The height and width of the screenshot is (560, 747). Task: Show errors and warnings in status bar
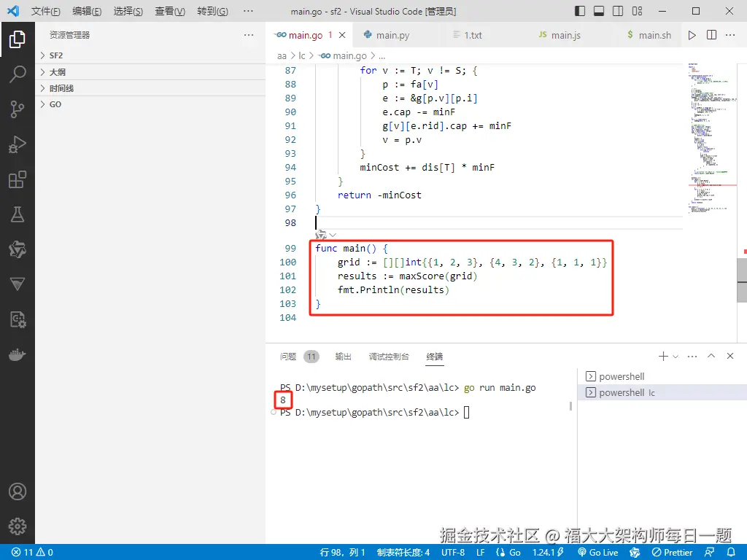[32, 553]
